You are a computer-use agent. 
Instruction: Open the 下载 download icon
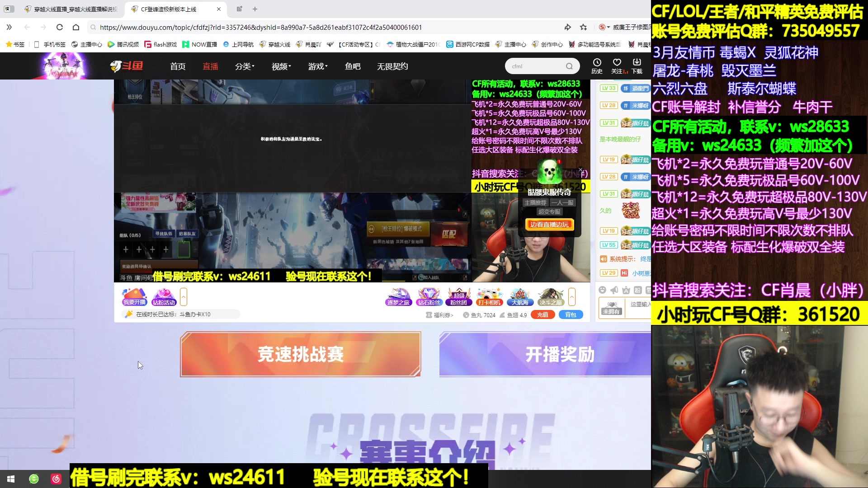pyautogui.click(x=637, y=66)
